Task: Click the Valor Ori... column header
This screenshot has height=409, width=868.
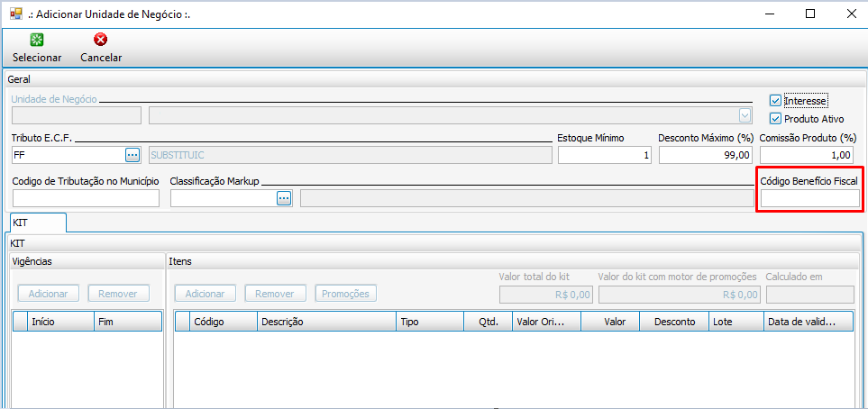Action: pos(546,322)
